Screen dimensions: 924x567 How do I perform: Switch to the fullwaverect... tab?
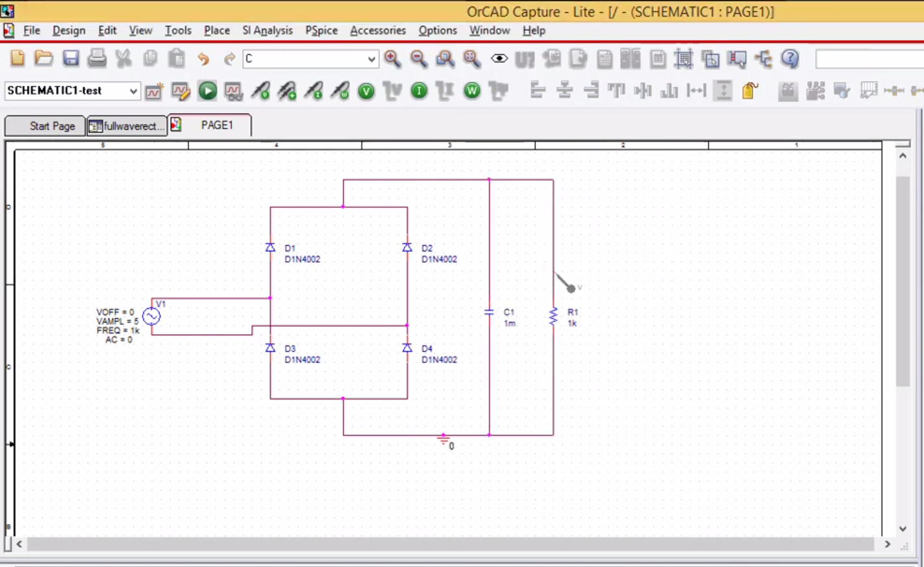point(127,126)
